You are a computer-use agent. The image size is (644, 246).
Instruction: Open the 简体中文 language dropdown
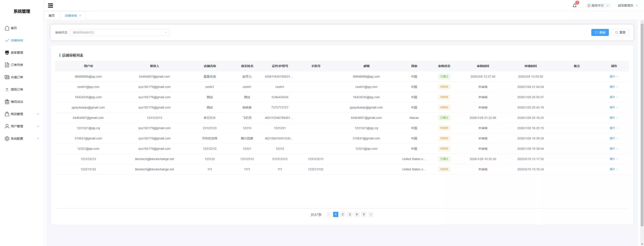598,6
